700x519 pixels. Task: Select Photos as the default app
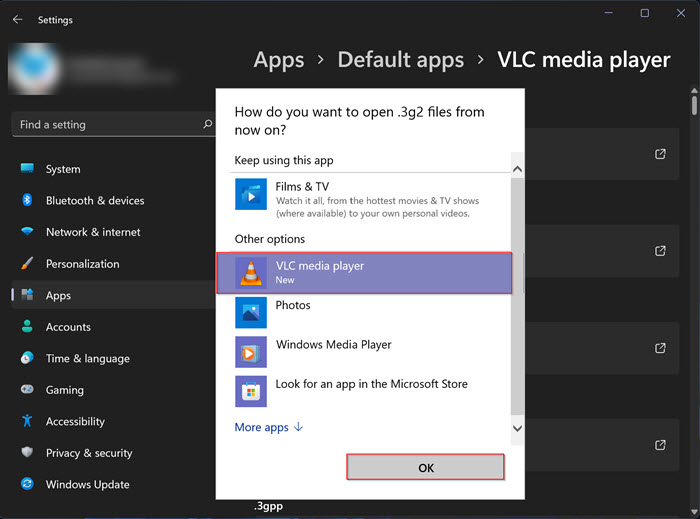click(364, 312)
